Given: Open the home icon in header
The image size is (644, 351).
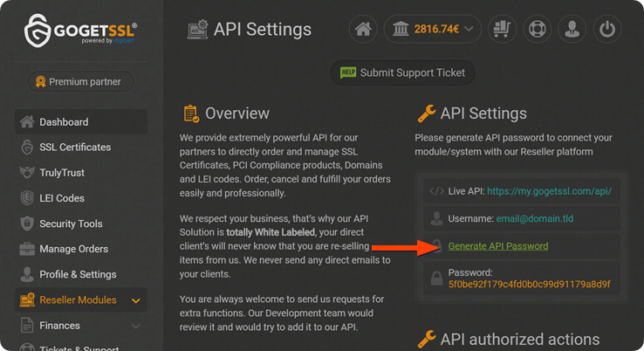Looking at the screenshot, I should (363, 29).
